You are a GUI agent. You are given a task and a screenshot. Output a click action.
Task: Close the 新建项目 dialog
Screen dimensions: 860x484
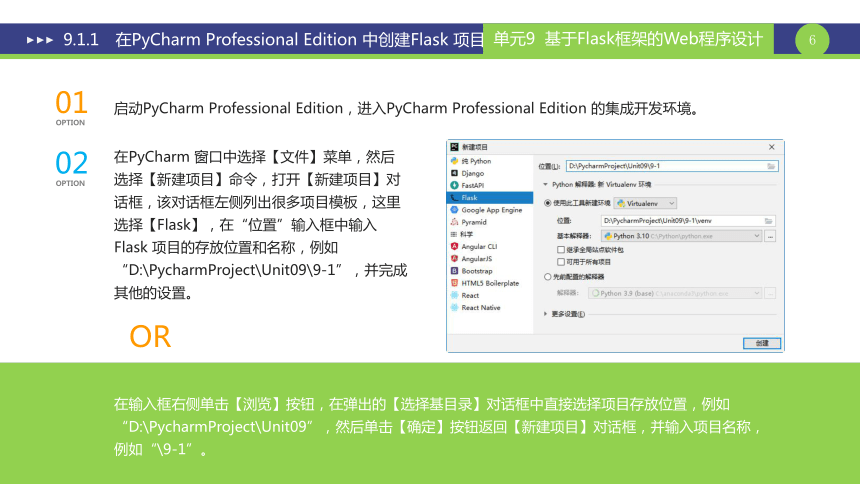click(772, 147)
